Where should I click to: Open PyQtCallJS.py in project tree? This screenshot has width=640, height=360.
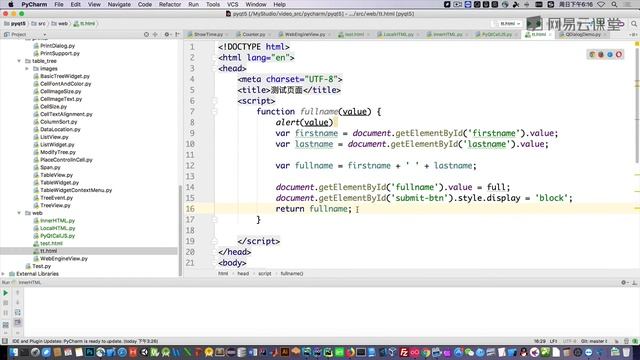point(58,236)
